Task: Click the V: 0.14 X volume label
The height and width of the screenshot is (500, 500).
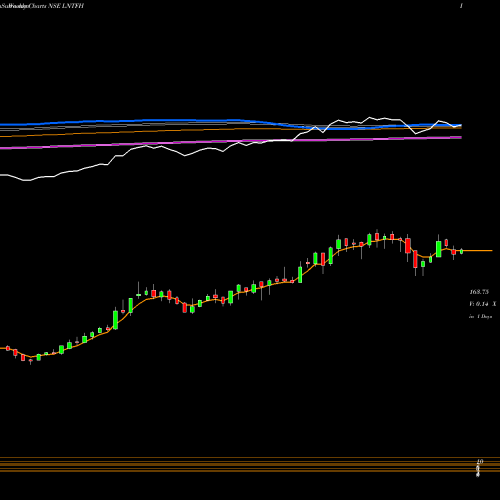Action: pos(482,304)
